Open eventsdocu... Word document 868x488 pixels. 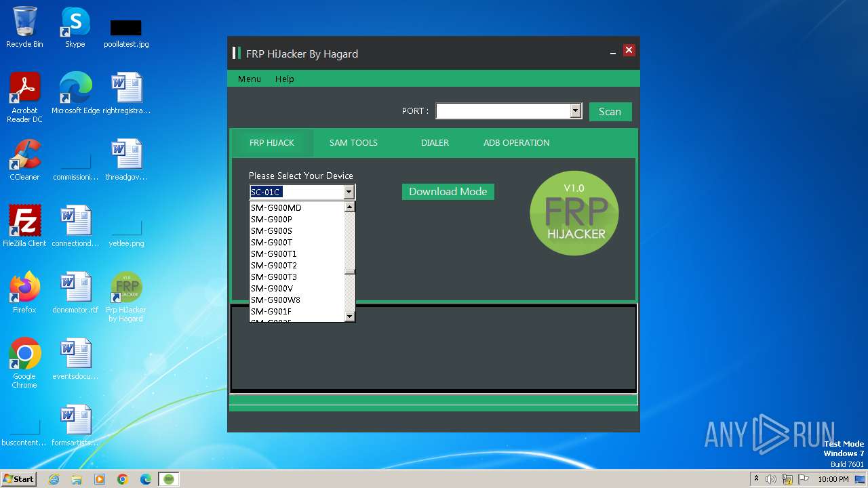(75, 359)
